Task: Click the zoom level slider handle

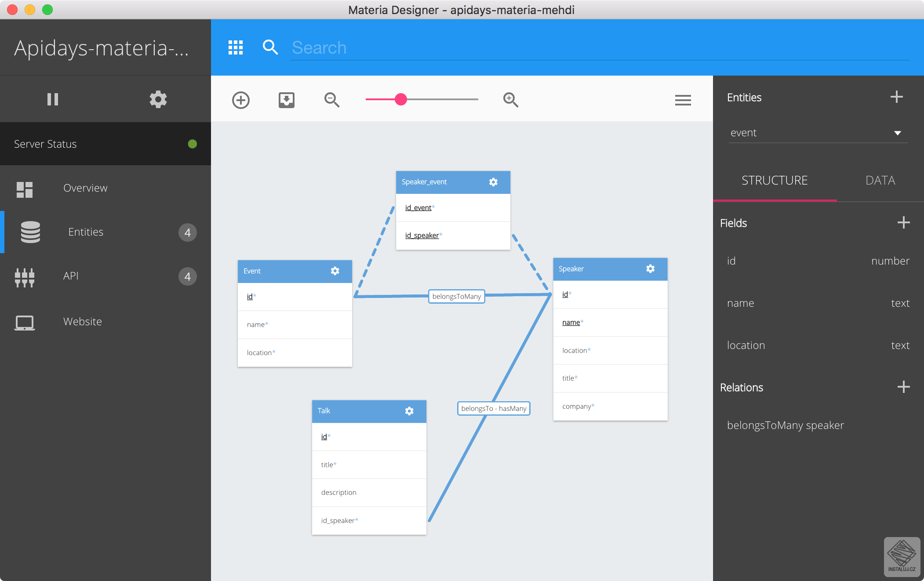Action: tap(401, 99)
